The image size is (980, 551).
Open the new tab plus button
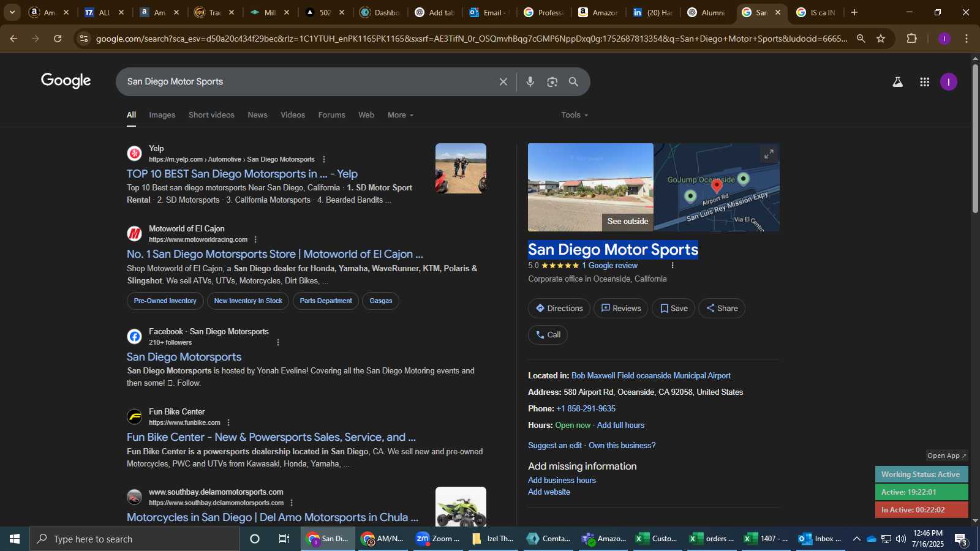click(x=854, y=12)
